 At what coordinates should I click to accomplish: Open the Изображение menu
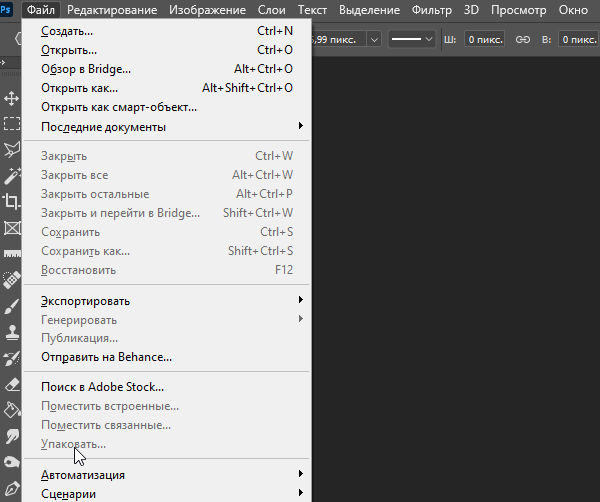(x=207, y=10)
